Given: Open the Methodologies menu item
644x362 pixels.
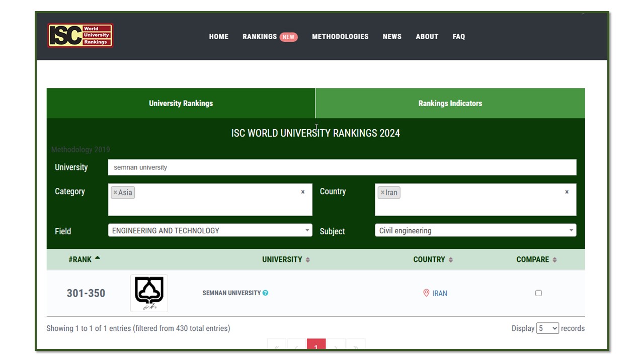Looking at the screenshot, I should point(340,37).
